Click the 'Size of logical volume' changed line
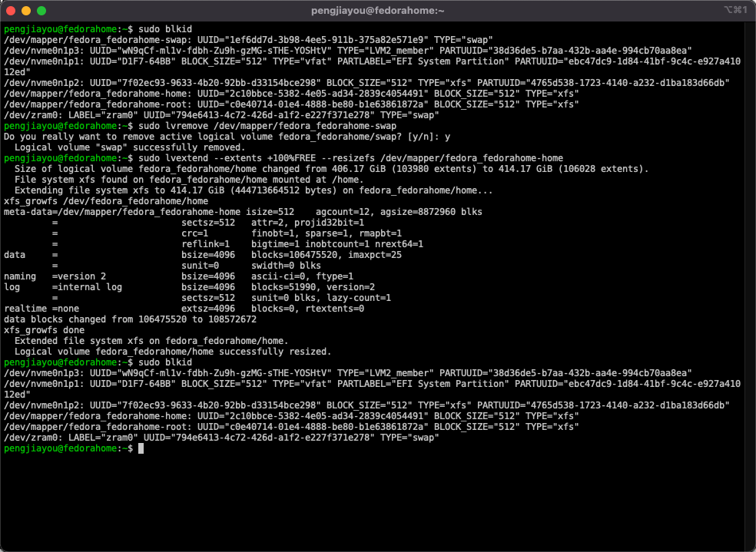The width and height of the screenshot is (756, 552). pos(331,168)
